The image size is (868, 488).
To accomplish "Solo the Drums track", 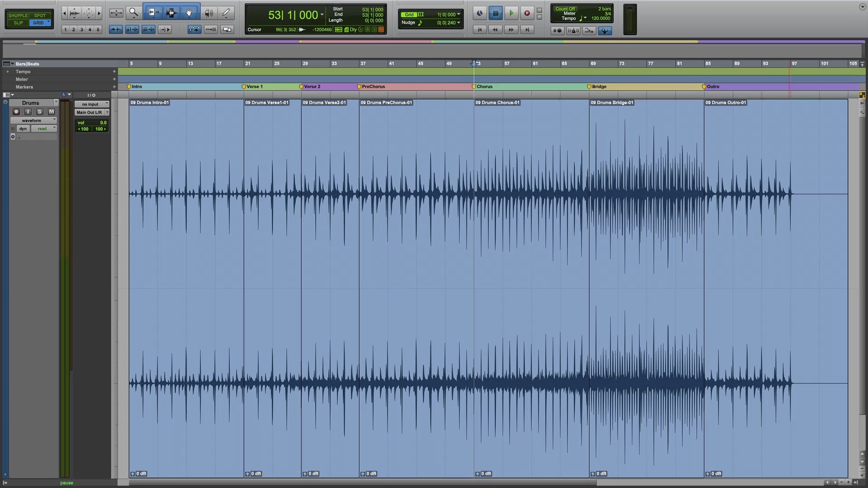I will [40, 112].
